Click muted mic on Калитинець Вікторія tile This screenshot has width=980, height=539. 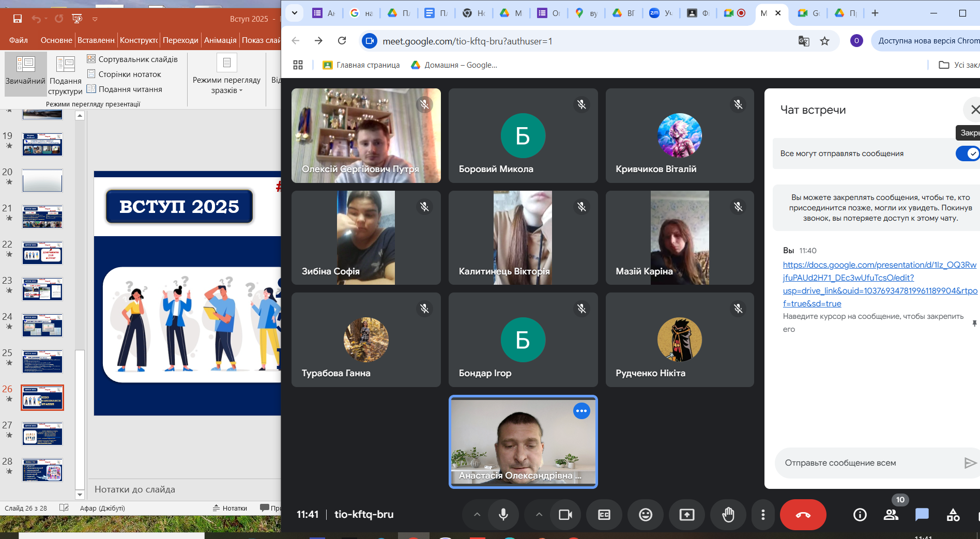coord(581,207)
